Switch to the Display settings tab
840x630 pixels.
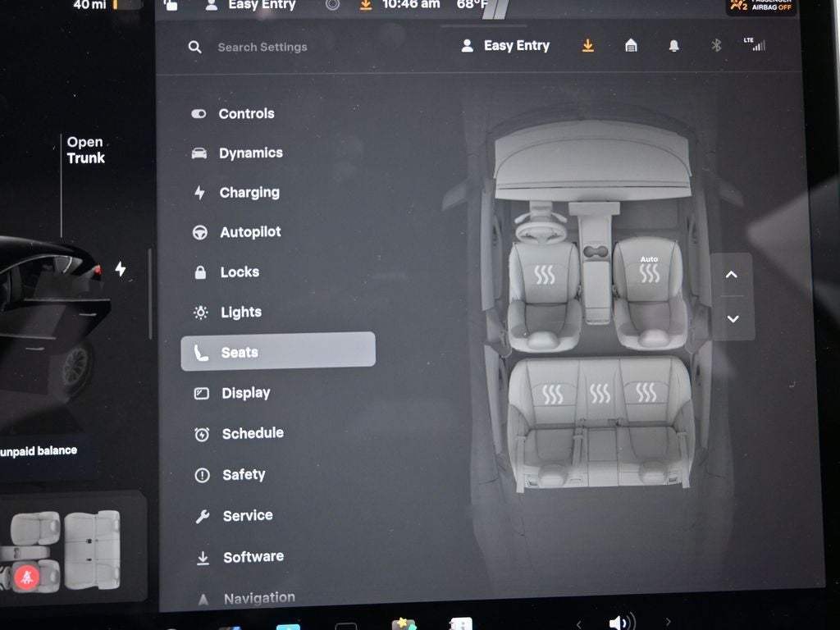click(245, 392)
